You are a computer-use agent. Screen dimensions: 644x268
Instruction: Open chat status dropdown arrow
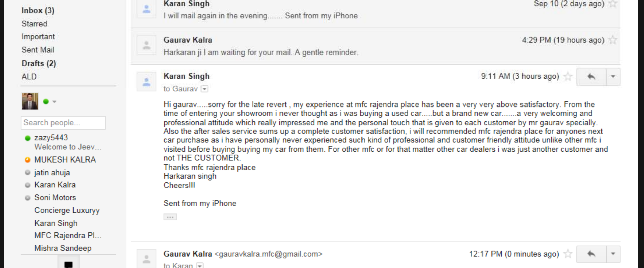pos(54,102)
